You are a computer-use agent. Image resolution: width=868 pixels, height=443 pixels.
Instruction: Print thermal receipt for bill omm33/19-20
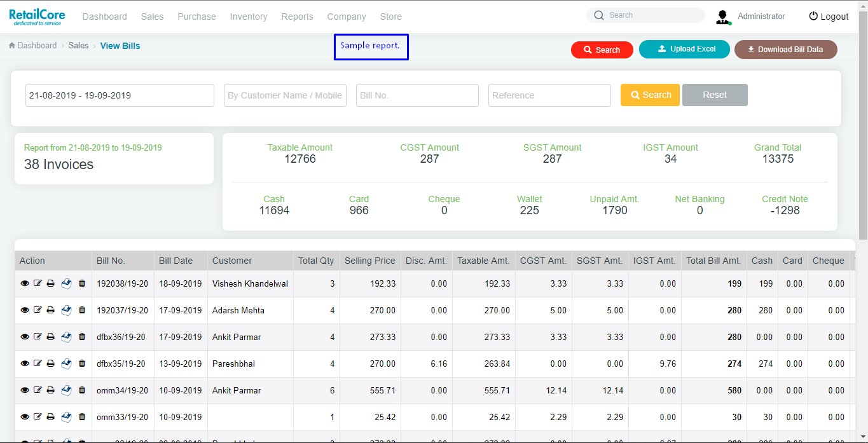[66, 417]
